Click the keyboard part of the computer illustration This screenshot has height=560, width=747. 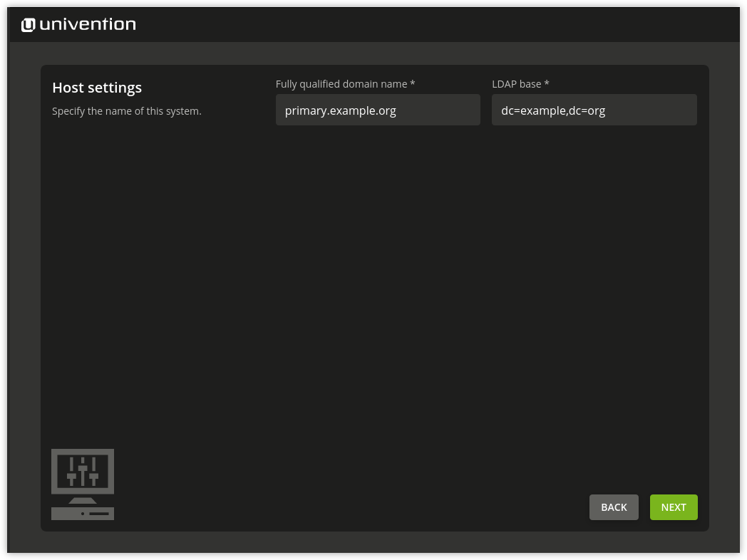(83, 514)
